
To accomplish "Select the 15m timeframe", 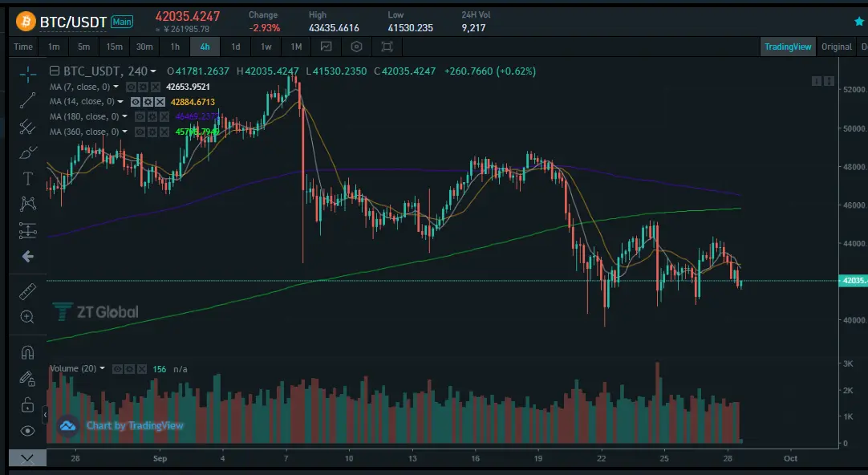I will pos(115,47).
